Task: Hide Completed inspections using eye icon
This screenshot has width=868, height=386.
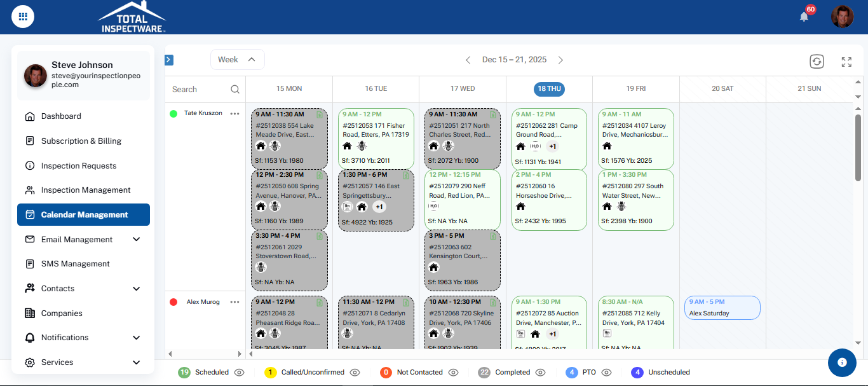Action: click(541, 373)
